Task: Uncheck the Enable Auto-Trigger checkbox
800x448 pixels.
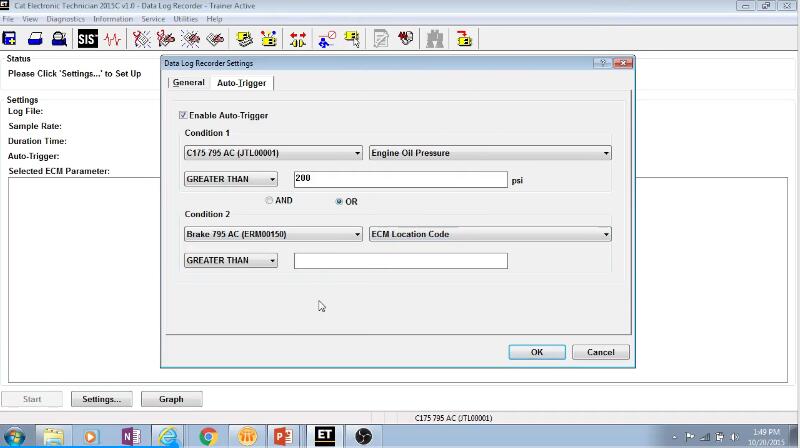Action: tap(183, 115)
